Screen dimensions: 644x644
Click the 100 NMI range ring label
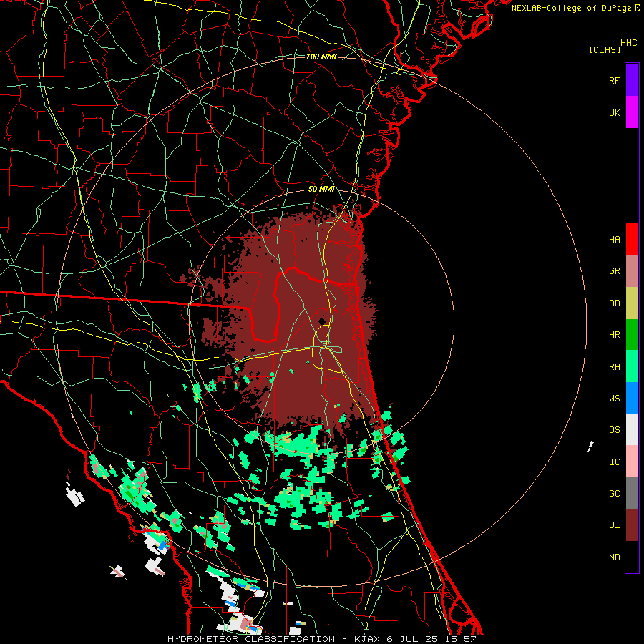[x=321, y=57]
